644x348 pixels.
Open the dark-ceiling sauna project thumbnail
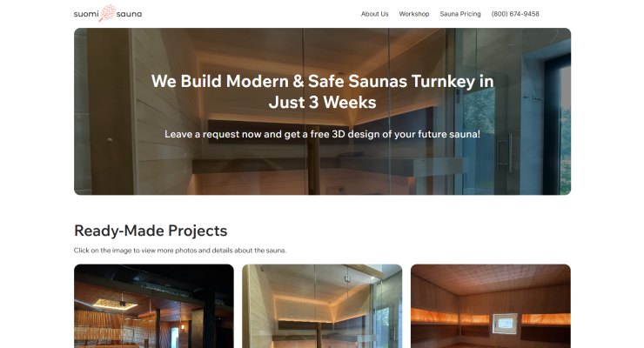click(x=154, y=306)
